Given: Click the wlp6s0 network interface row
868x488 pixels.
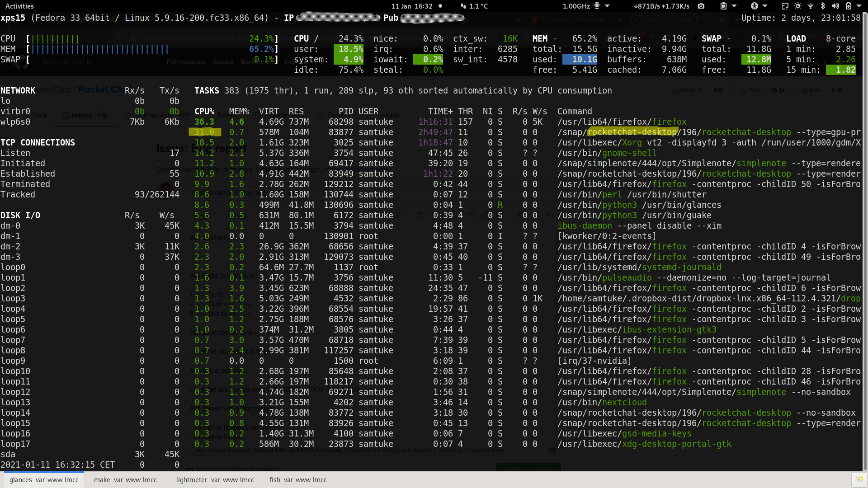Looking at the screenshot, I should [x=90, y=122].
